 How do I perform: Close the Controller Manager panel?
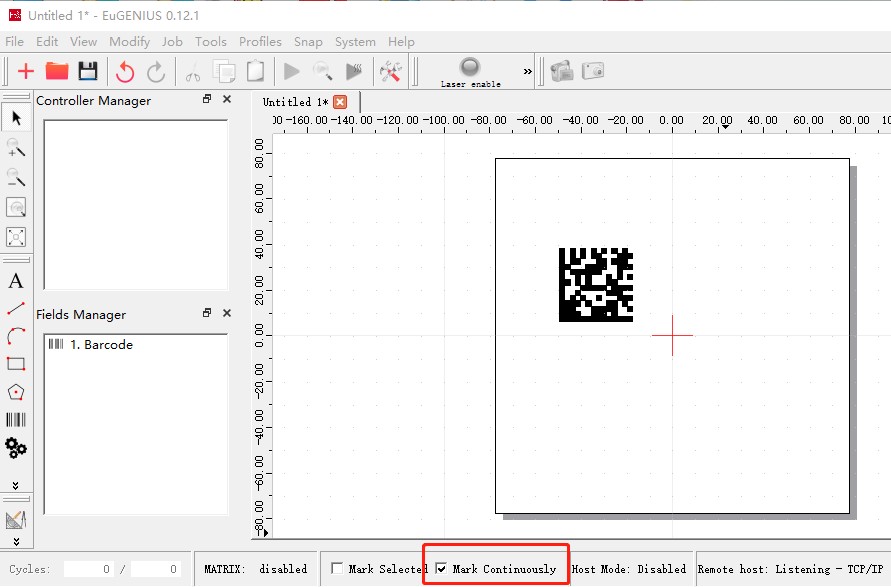227,99
